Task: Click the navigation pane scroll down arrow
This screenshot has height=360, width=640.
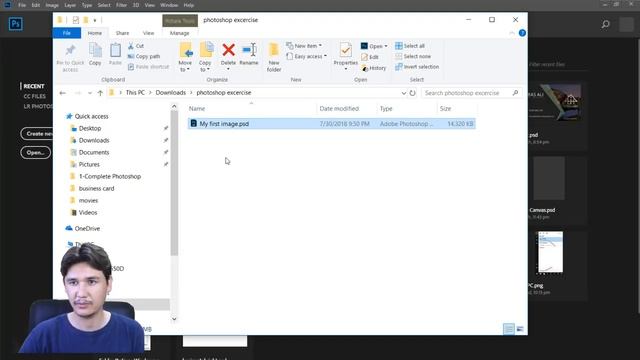Action: click(174, 319)
